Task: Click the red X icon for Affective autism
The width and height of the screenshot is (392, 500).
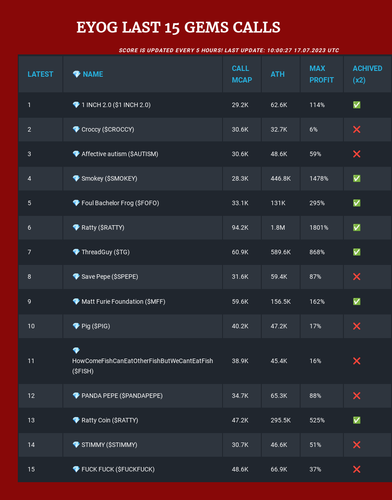Action: pos(357,154)
